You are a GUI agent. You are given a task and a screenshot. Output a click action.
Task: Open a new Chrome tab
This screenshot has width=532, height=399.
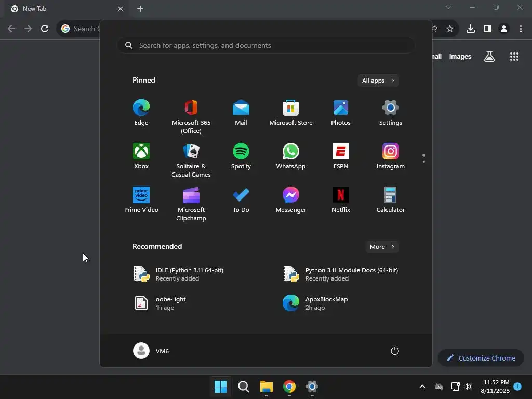tap(140, 9)
